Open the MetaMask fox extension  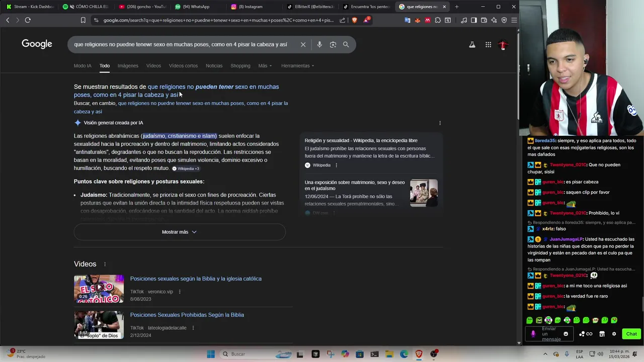pos(418,20)
